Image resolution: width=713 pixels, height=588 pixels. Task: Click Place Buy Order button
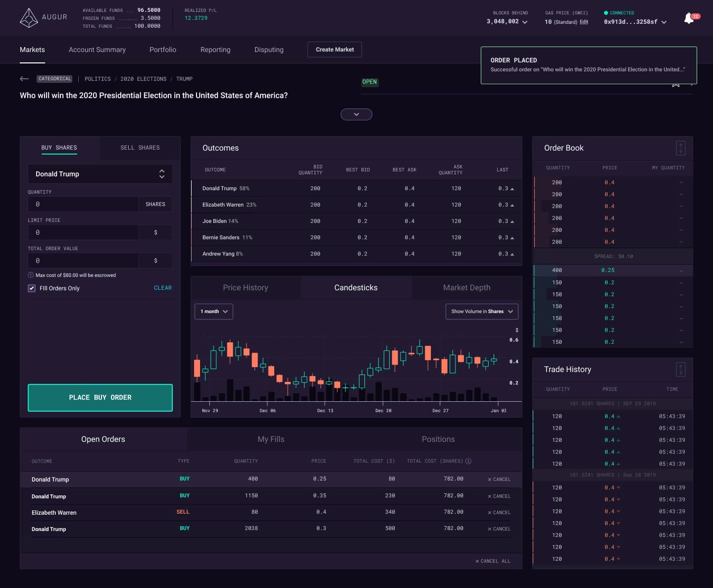point(100,398)
